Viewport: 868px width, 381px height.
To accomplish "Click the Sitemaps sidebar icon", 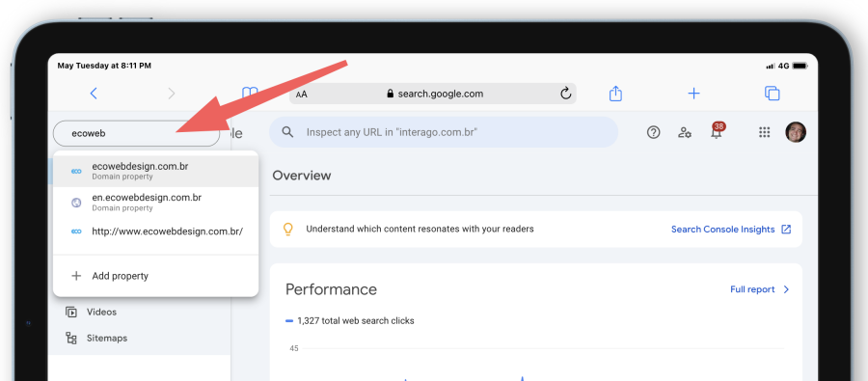I will coord(70,339).
